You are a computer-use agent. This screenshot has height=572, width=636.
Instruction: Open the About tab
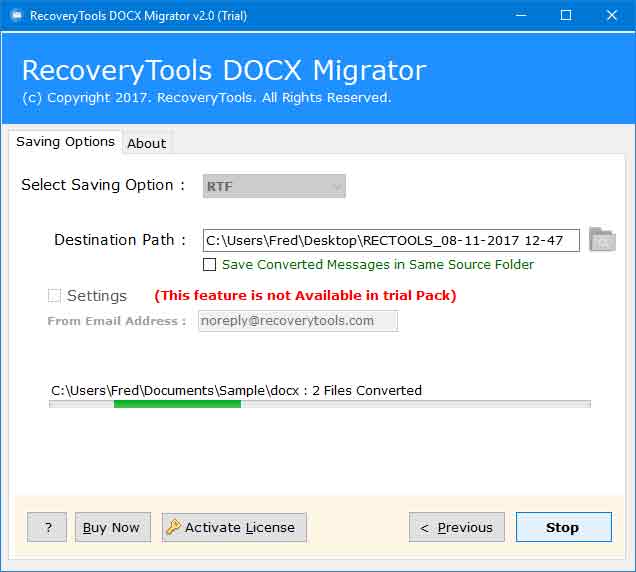click(x=147, y=143)
